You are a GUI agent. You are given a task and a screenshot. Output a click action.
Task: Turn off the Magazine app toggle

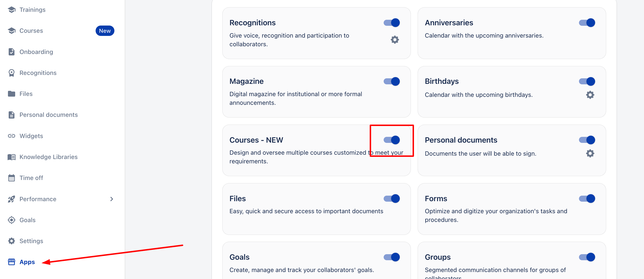pyautogui.click(x=392, y=81)
